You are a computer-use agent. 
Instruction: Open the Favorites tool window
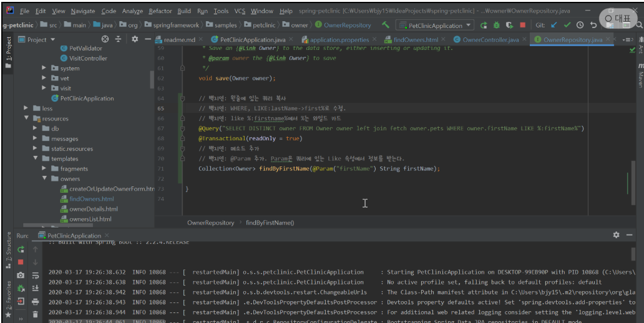[9, 299]
